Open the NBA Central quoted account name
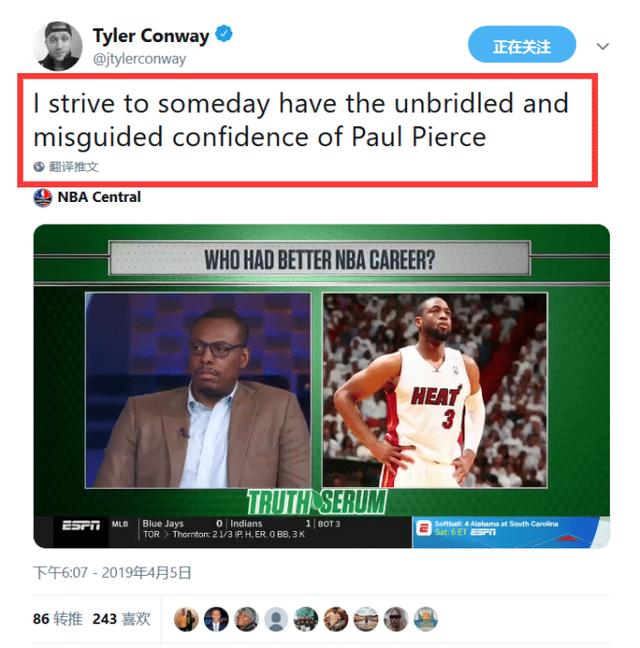 click(99, 197)
